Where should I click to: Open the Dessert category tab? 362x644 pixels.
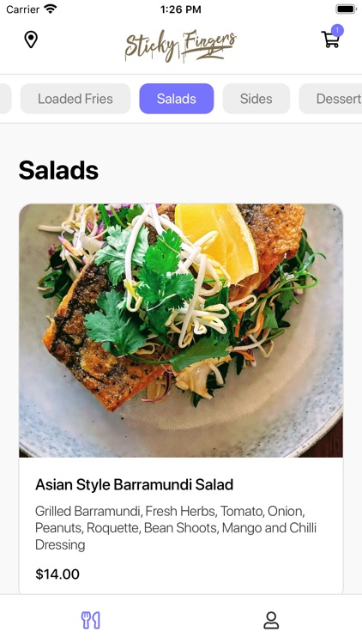tap(331, 99)
